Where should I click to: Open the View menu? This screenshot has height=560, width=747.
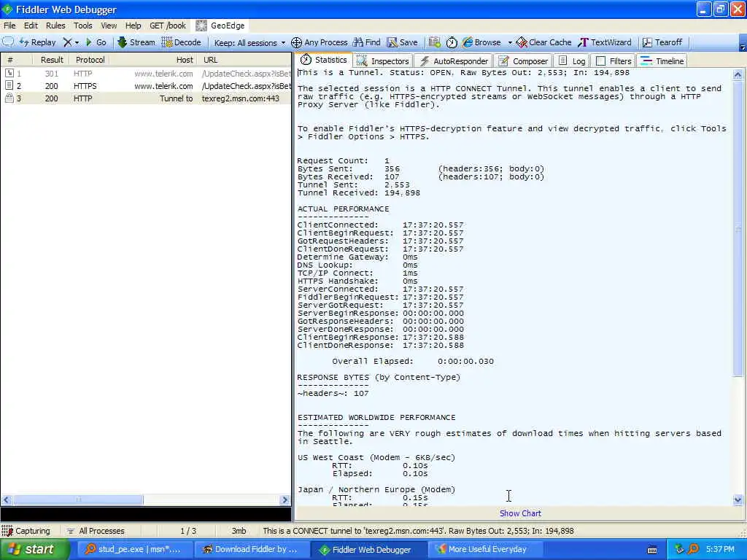pos(109,26)
